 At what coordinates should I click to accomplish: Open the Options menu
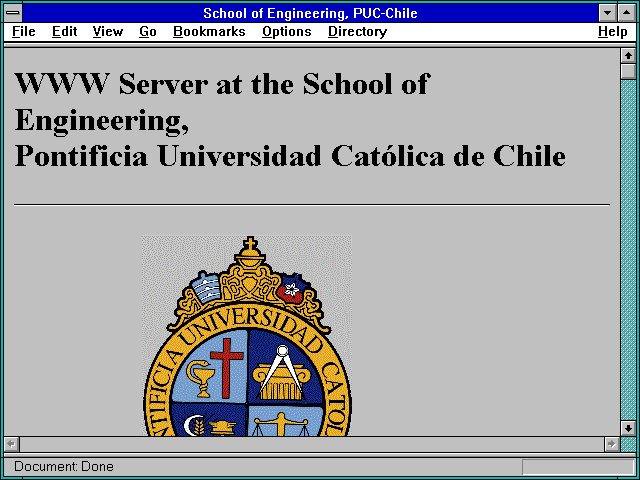point(287,32)
